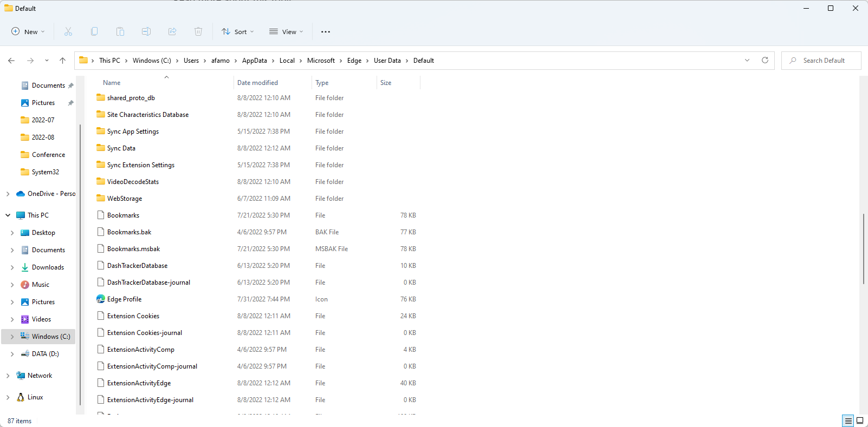Click Microsoft in the address breadcrumb
The image size is (868, 427).
point(321,61)
